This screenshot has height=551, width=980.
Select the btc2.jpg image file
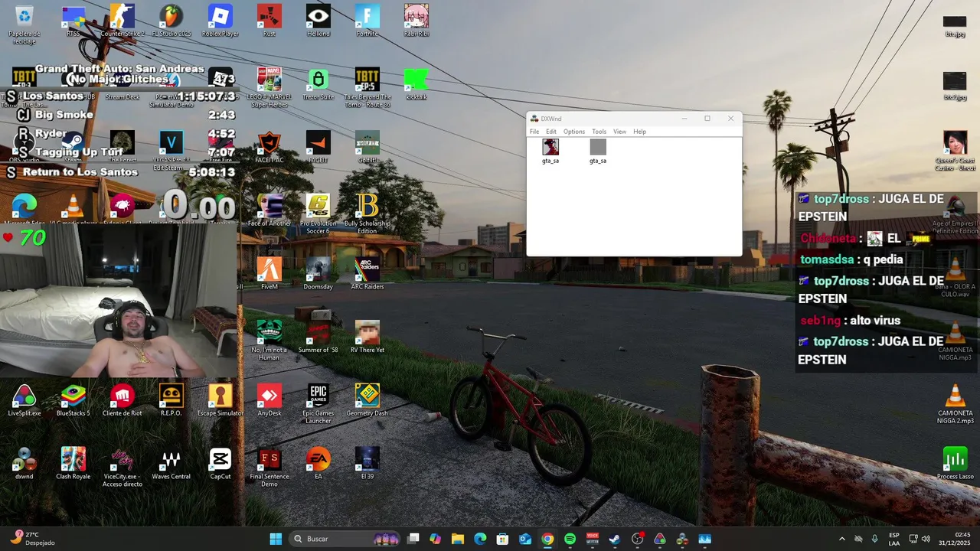tap(955, 87)
